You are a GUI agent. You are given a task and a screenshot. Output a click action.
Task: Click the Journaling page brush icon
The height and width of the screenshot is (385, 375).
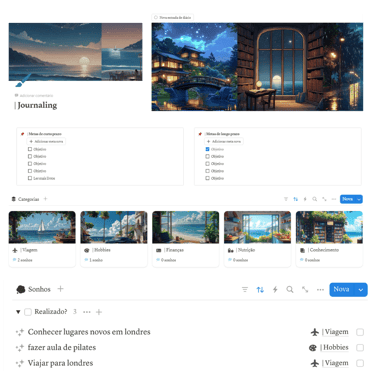coord(23,81)
